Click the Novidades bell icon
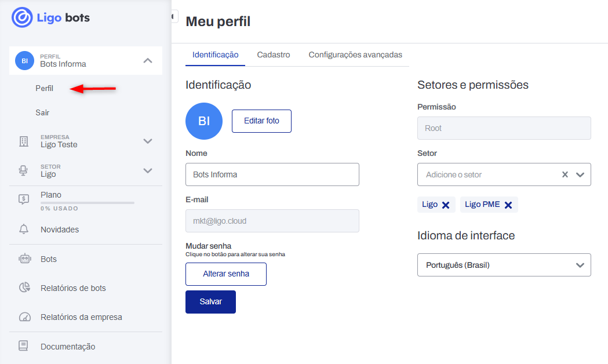 (23, 229)
